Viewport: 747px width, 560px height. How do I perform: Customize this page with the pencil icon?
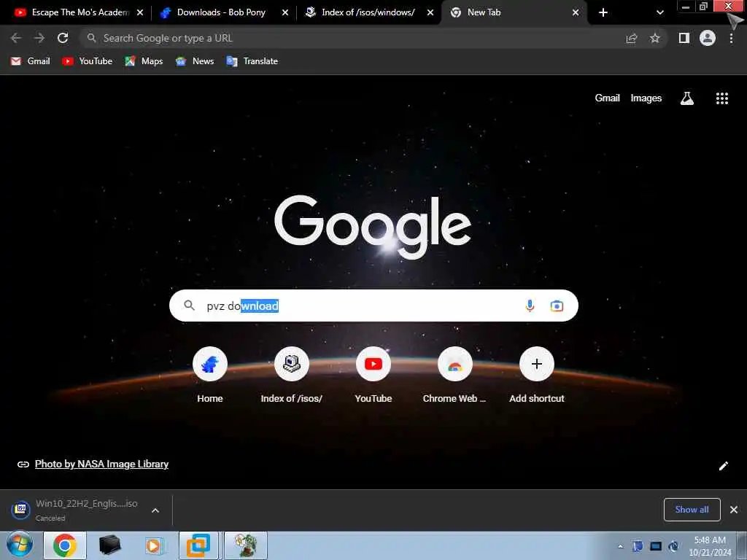click(724, 466)
